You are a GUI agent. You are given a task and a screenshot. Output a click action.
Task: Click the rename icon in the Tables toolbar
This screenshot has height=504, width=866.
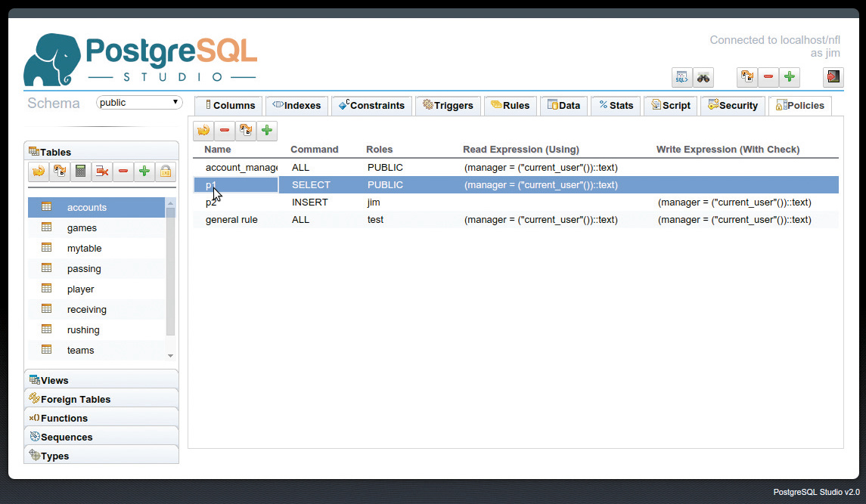60,172
